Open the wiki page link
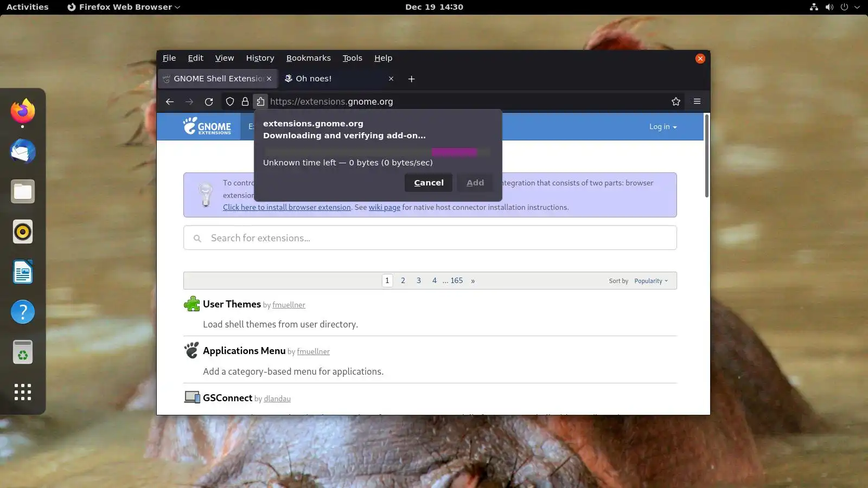The image size is (868, 488). [x=385, y=207]
